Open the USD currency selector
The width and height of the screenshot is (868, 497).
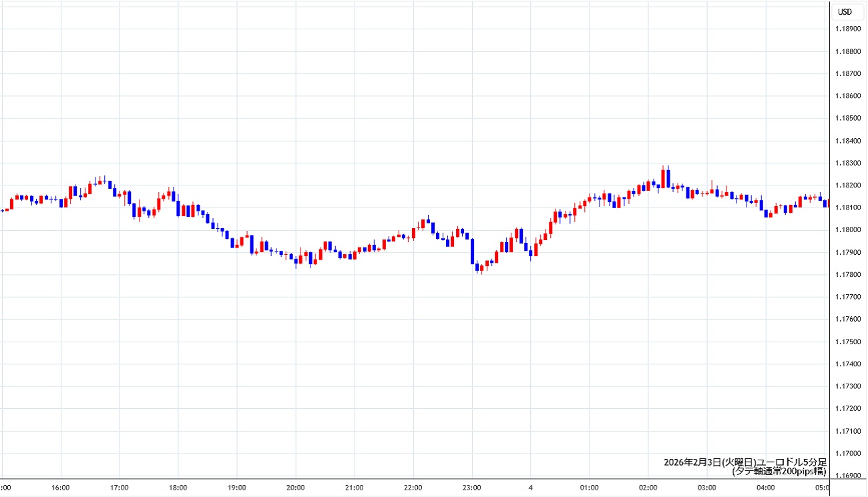[x=845, y=11]
